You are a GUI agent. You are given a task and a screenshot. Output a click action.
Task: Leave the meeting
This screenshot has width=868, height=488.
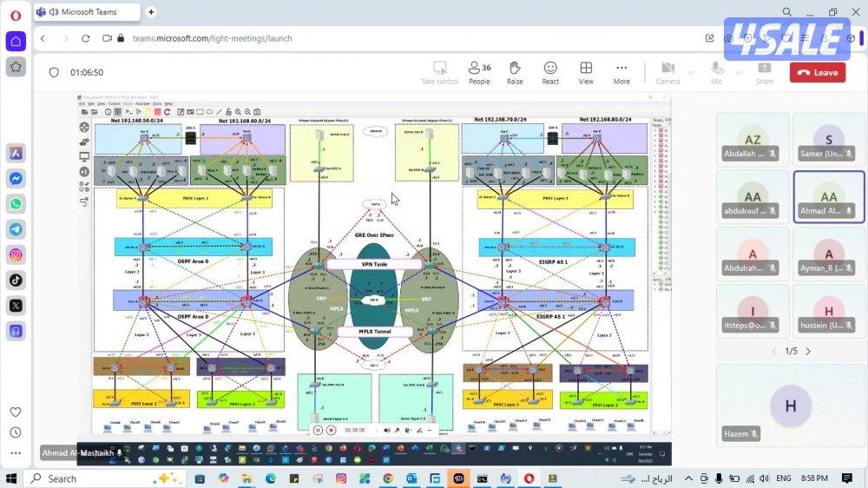(818, 73)
